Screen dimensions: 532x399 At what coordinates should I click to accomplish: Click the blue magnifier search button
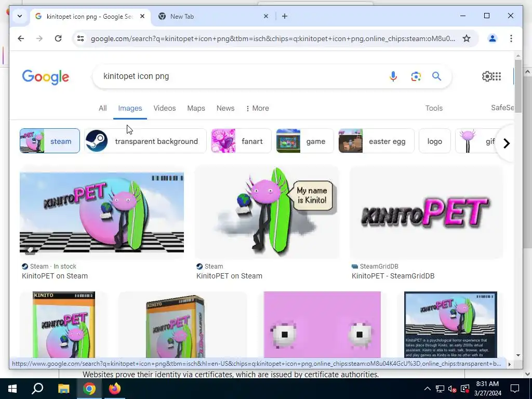click(436, 76)
